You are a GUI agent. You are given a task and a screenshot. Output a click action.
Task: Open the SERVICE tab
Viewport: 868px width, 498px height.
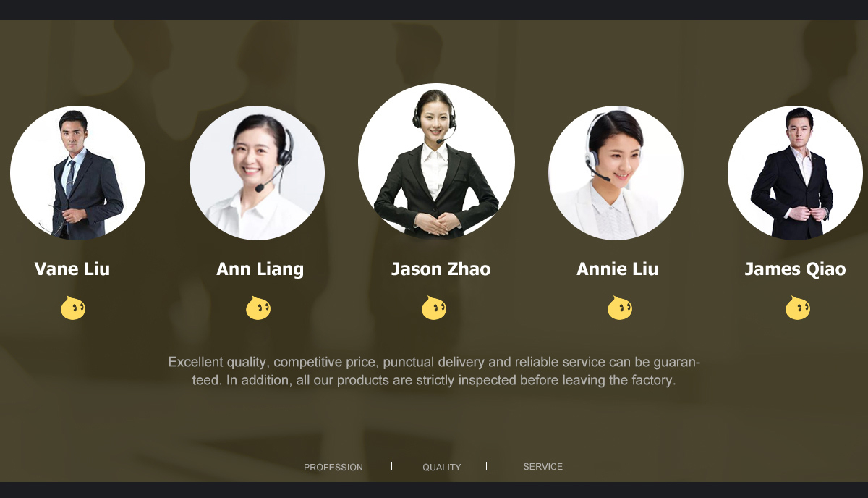coord(543,467)
